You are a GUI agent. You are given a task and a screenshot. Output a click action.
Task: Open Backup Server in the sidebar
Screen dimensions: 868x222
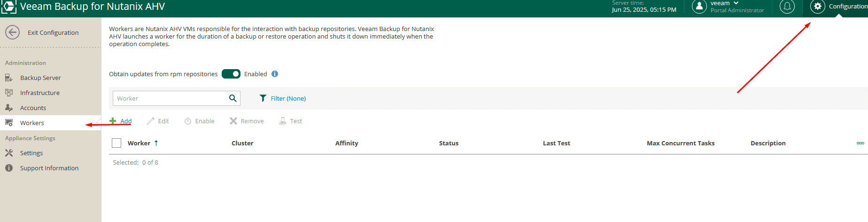[x=40, y=78]
